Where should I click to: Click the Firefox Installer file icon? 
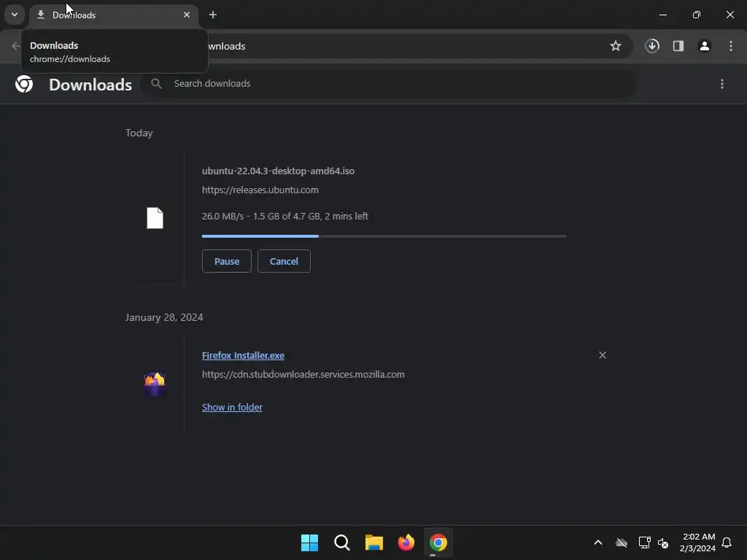point(155,384)
